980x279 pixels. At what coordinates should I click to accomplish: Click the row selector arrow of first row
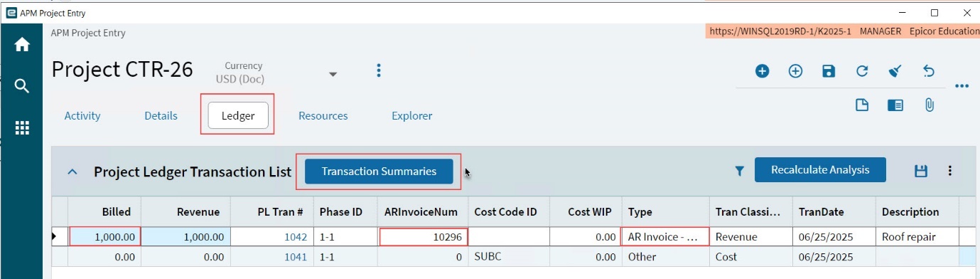(x=59, y=236)
